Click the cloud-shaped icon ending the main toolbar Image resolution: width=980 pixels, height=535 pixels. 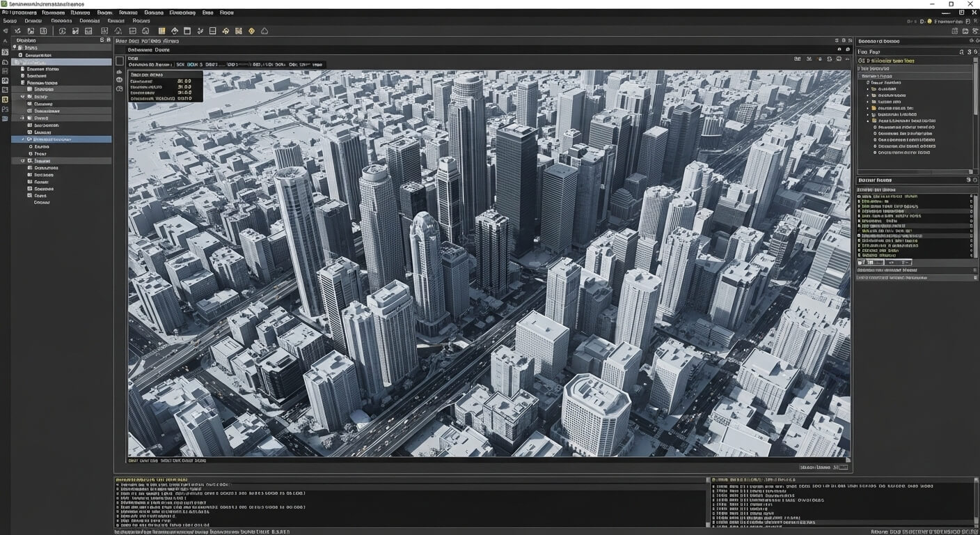coord(264,31)
